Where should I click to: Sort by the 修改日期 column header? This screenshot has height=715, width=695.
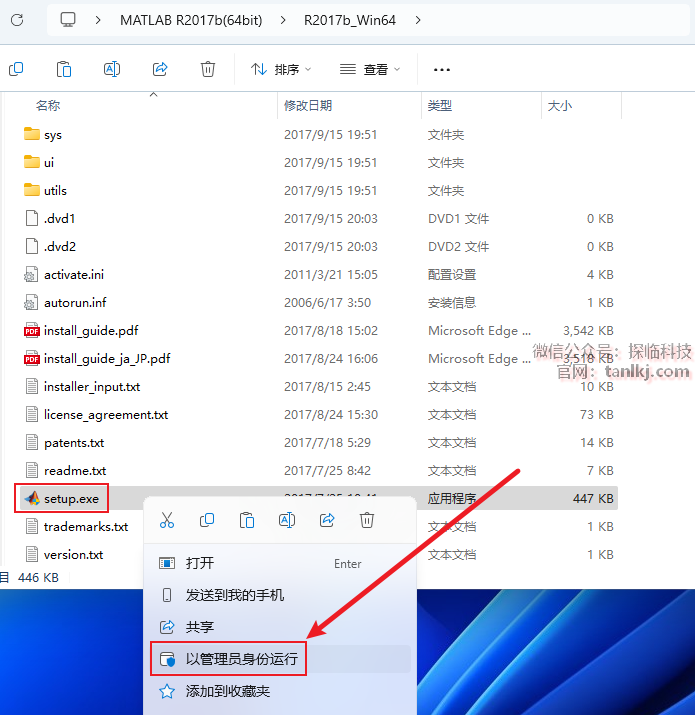308,105
